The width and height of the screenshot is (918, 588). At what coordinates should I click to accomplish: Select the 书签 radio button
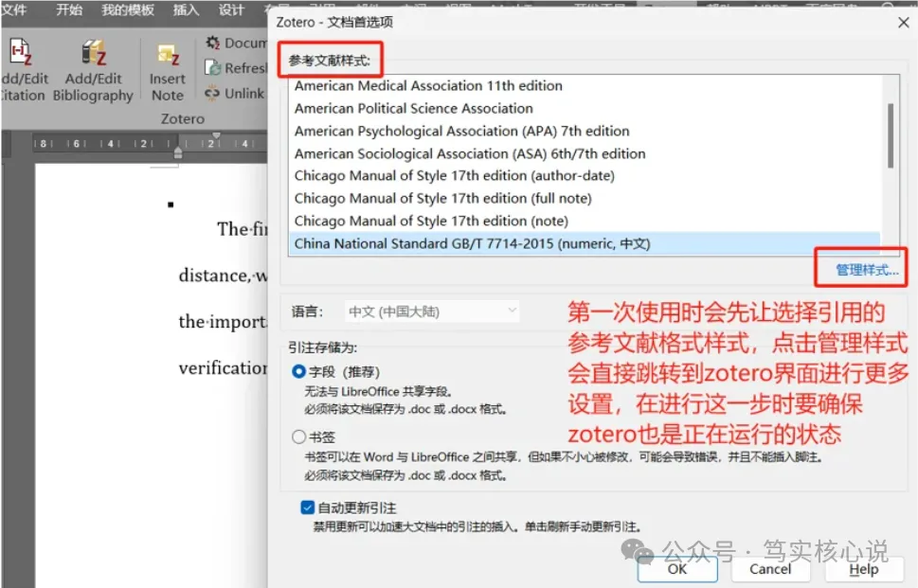[x=299, y=437]
